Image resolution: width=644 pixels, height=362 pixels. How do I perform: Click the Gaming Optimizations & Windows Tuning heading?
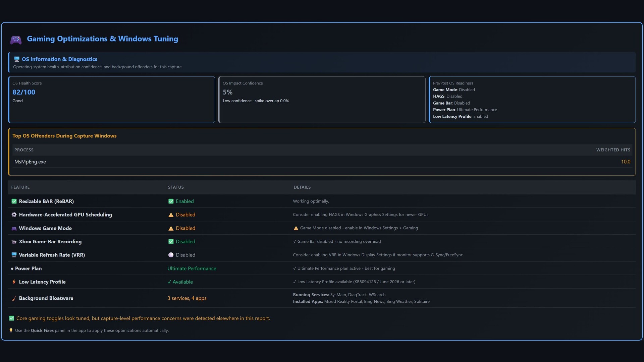pyautogui.click(x=102, y=39)
